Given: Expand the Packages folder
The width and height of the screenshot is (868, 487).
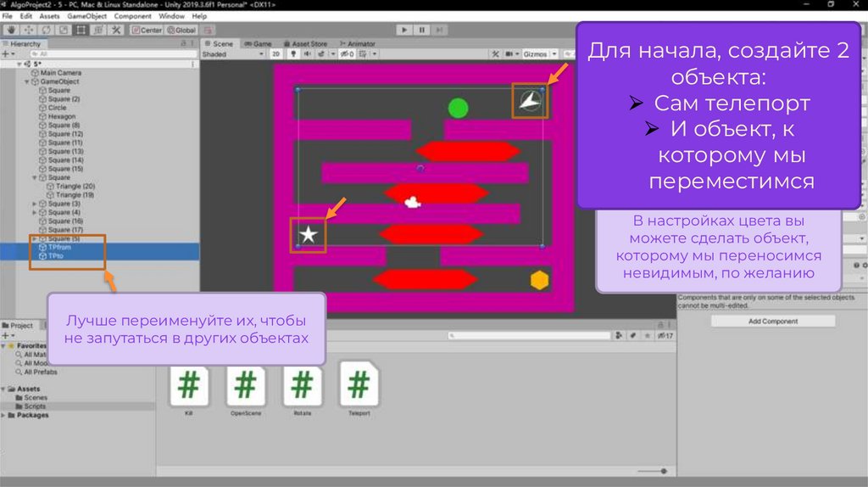Looking at the screenshot, I should click(3, 415).
